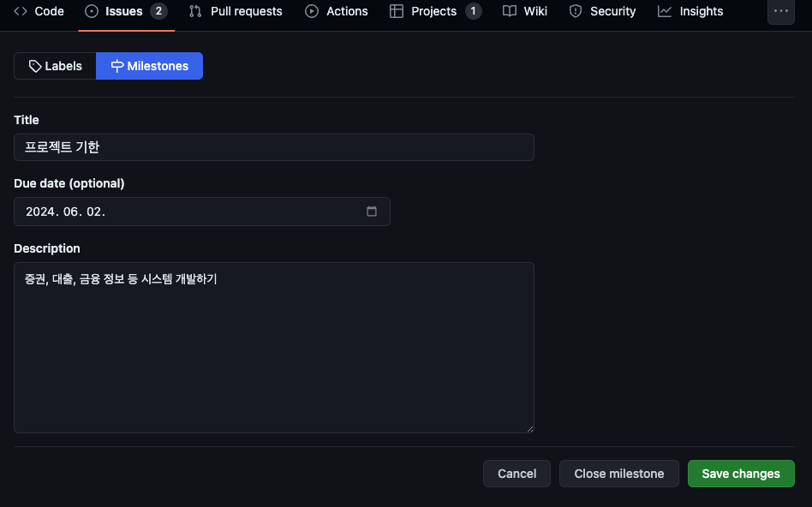View the Insights tab
812x507 pixels.
pos(690,11)
